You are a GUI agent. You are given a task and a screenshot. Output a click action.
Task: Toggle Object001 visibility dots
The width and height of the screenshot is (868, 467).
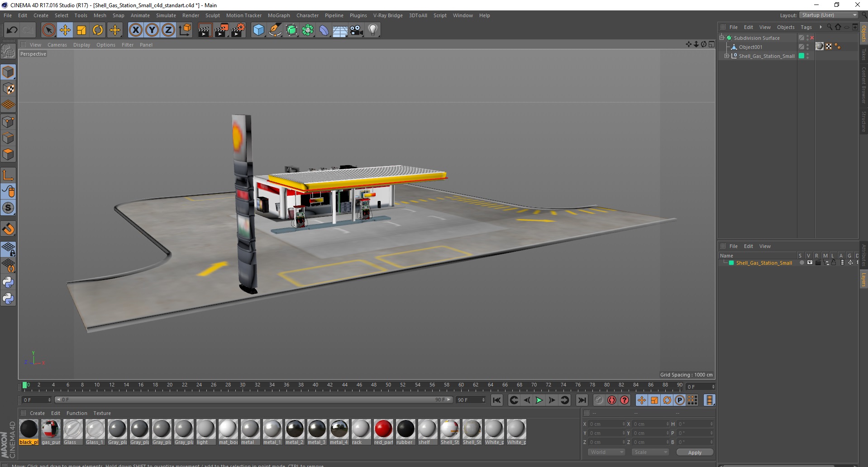point(808,47)
